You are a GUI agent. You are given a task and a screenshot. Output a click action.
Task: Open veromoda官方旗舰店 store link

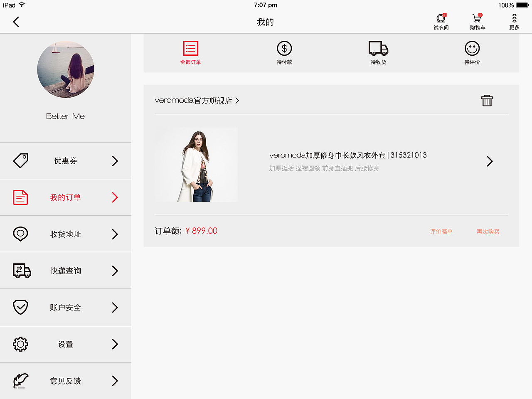[x=193, y=100]
